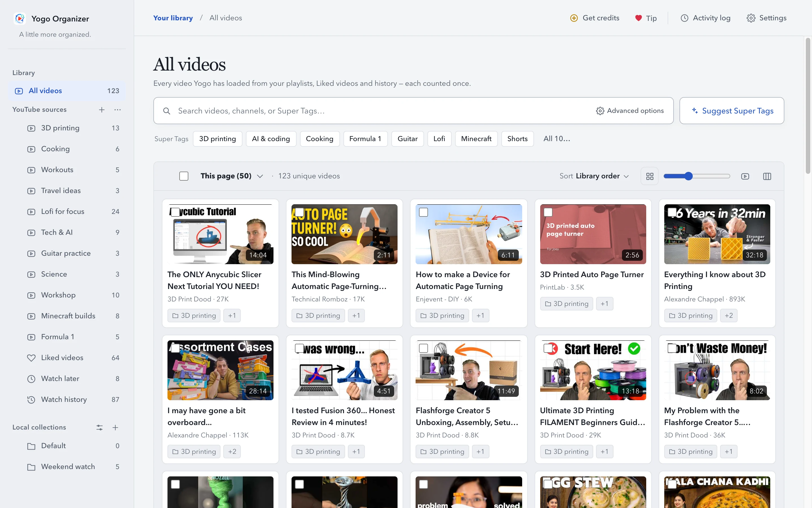The width and height of the screenshot is (812, 508).
Task: Select the Everything I know about 3D Printing checkbox
Action: (672, 212)
